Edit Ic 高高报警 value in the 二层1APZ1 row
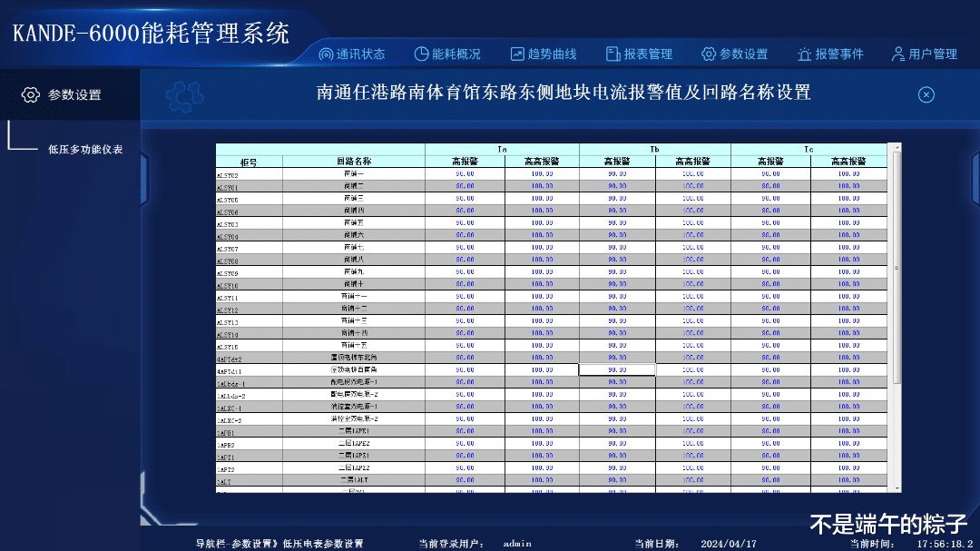The width and height of the screenshot is (980, 551). point(848,456)
